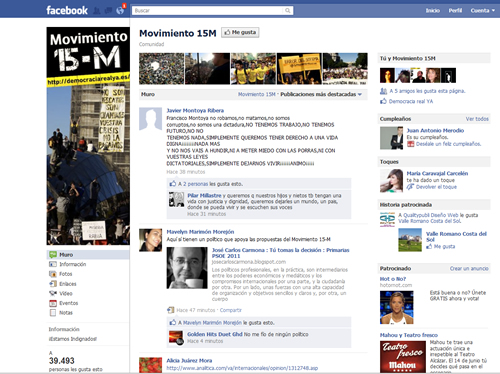Go to Inicio in top bar
Image resolution: width=500 pixels, height=374 pixels.
coord(432,11)
